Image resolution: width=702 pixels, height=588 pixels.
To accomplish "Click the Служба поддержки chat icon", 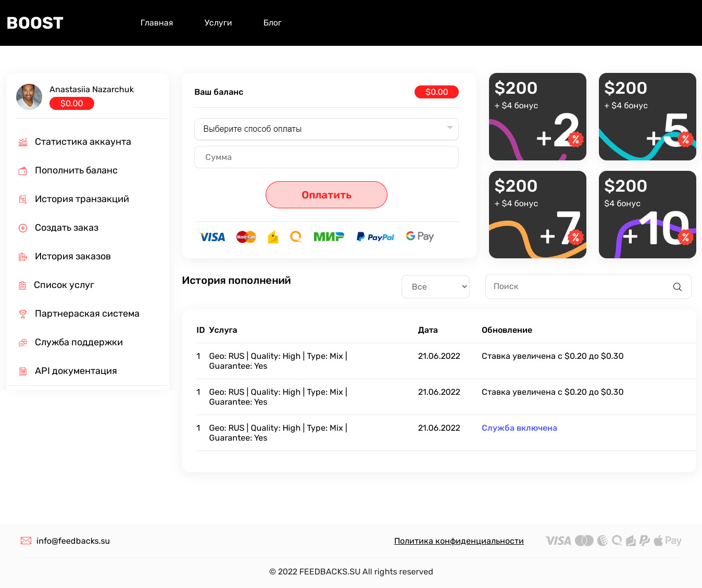I will 23,343.
